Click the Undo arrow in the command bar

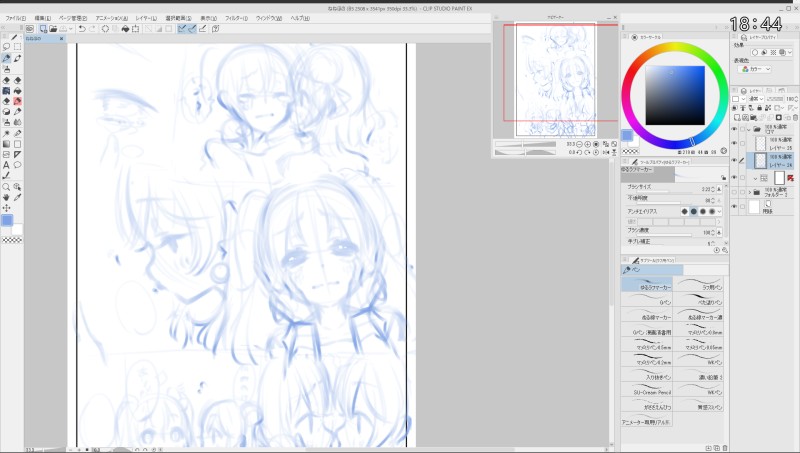82,29
